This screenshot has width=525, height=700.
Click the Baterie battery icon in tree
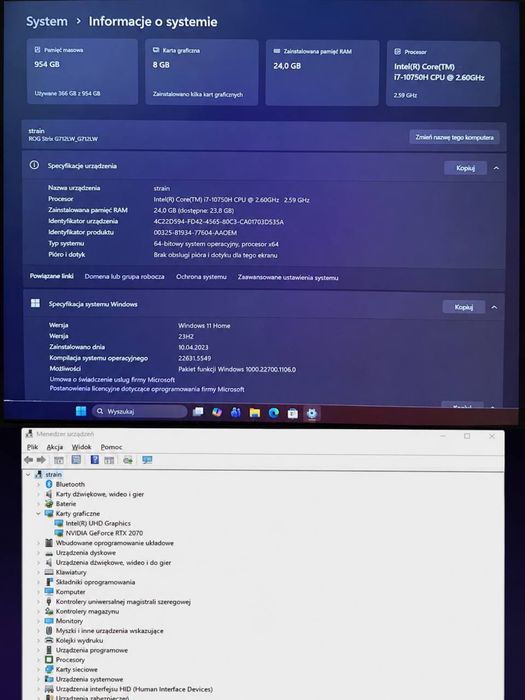click(49, 504)
